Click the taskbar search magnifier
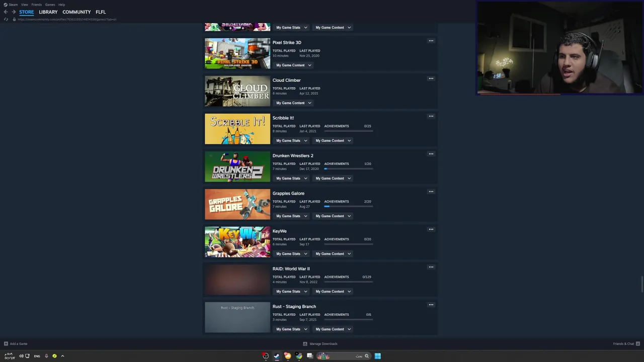Image resolution: width=644 pixels, height=362 pixels. click(367, 356)
